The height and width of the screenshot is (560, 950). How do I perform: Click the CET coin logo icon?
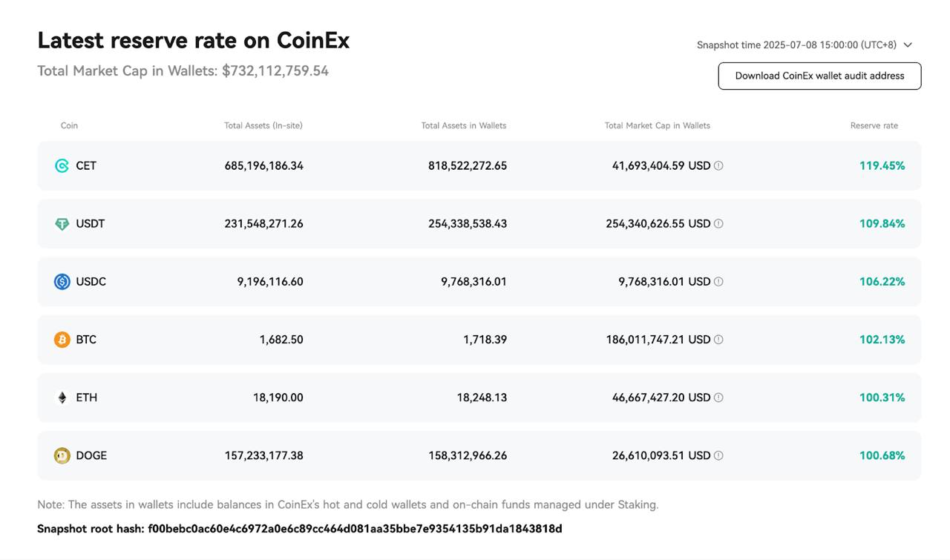click(x=62, y=166)
